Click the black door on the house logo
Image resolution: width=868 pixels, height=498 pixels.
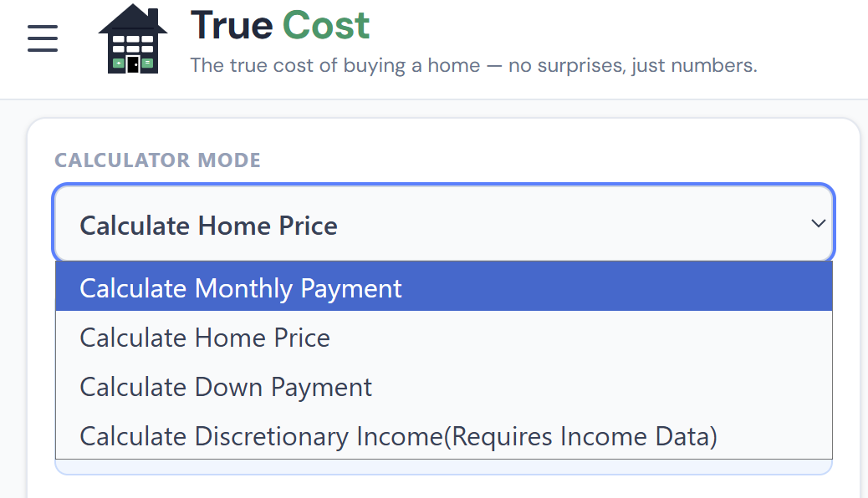point(133,64)
